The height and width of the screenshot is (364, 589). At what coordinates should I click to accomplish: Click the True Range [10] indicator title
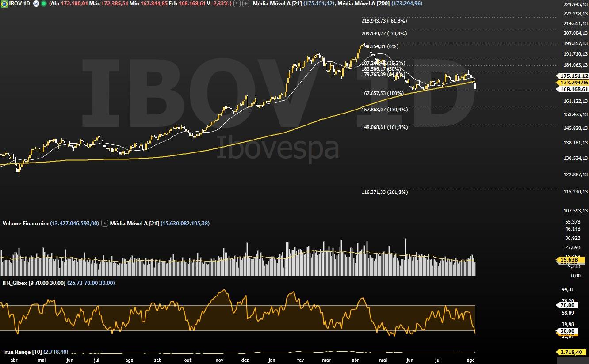click(23, 352)
